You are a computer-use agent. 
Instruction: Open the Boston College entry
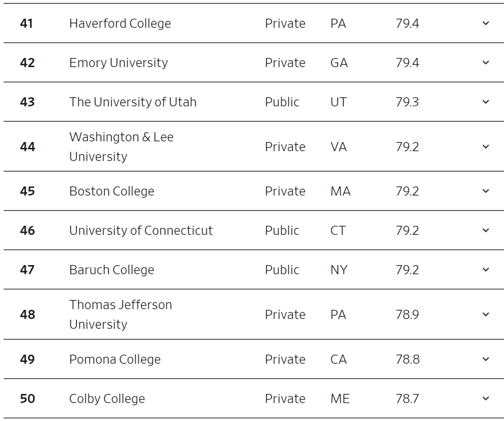pos(112,191)
